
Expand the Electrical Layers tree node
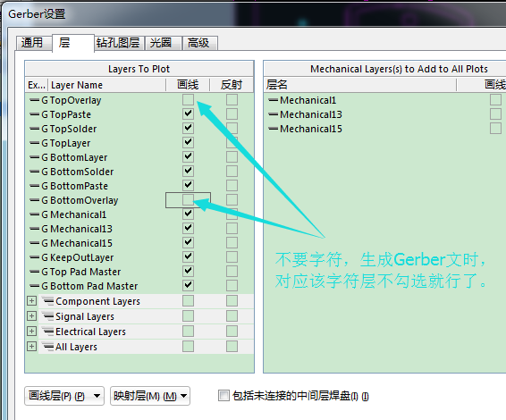coord(31,332)
